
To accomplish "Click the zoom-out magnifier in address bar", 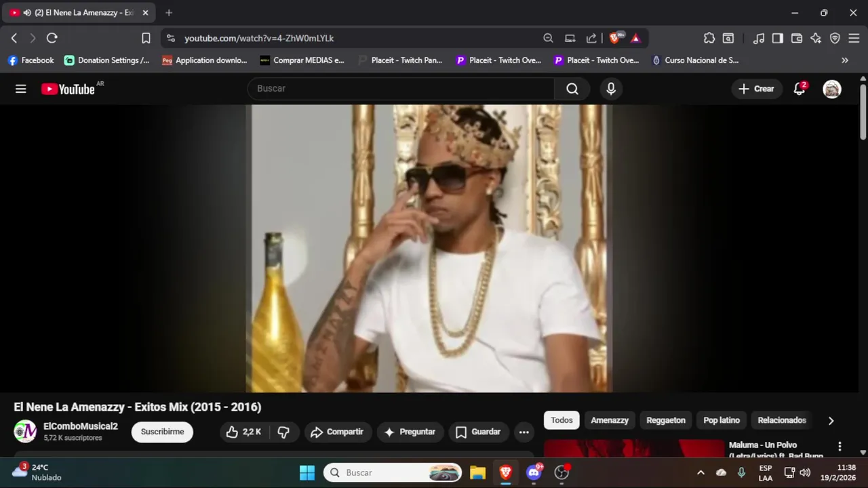I will point(548,38).
